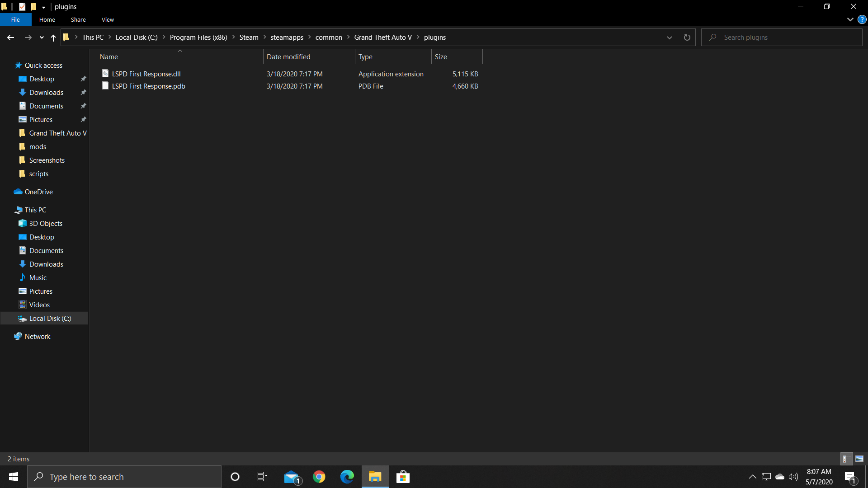Open Microsoft Store from the taskbar

pos(402,477)
